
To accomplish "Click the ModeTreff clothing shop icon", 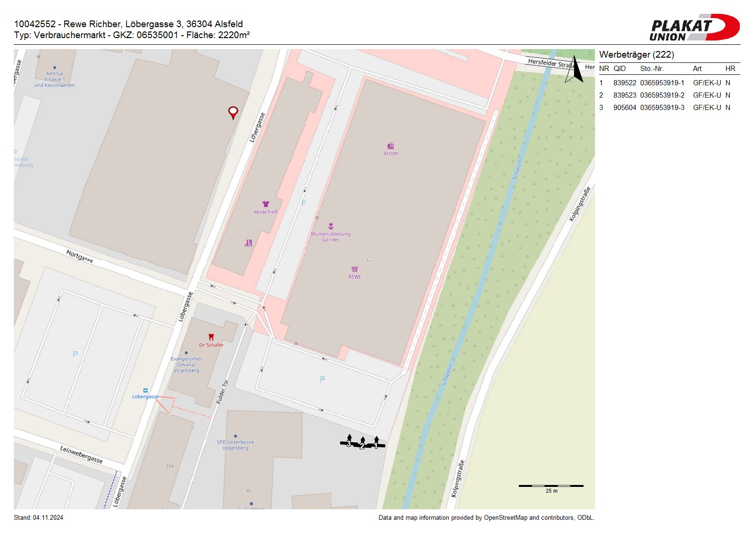I will click(x=266, y=204).
